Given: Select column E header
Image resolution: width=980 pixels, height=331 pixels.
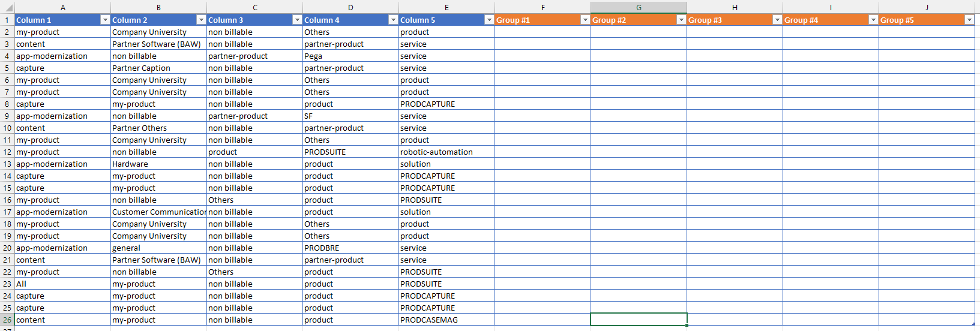Looking at the screenshot, I should (447, 7).
